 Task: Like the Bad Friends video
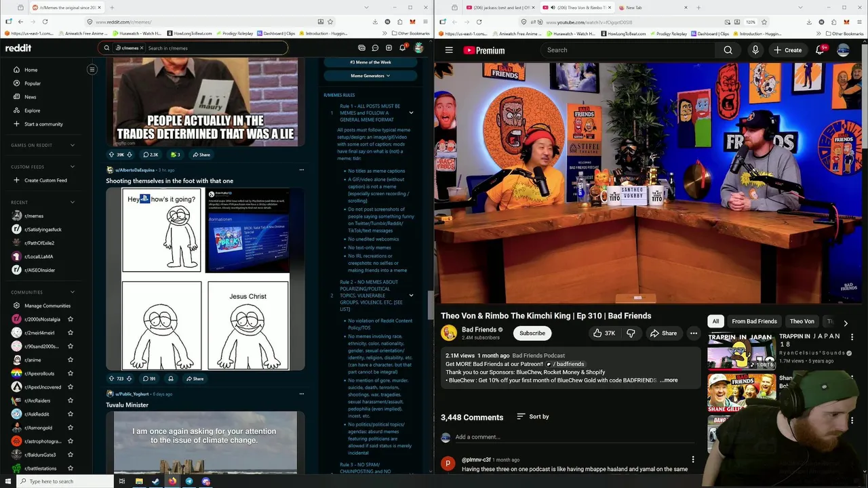(x=604, y=333)
